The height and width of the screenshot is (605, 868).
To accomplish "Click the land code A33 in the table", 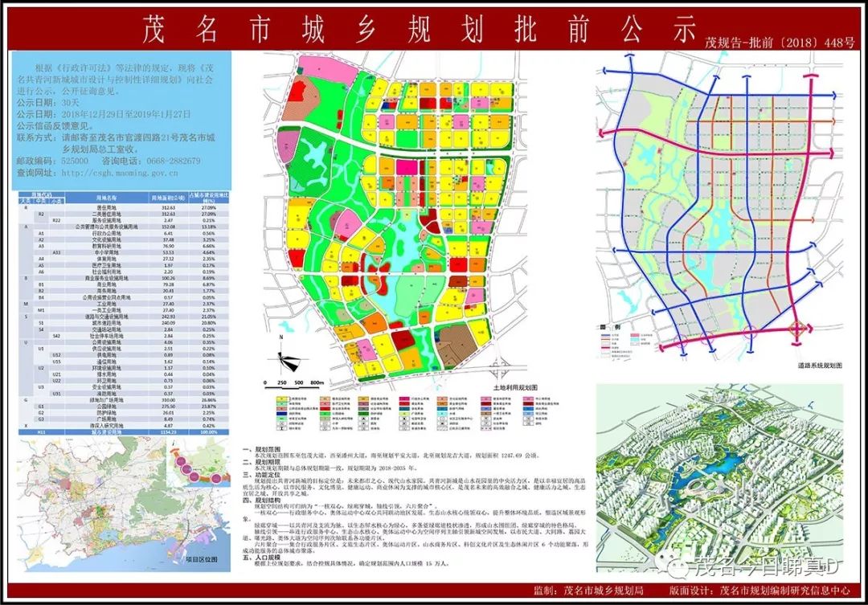I will 56,252.
